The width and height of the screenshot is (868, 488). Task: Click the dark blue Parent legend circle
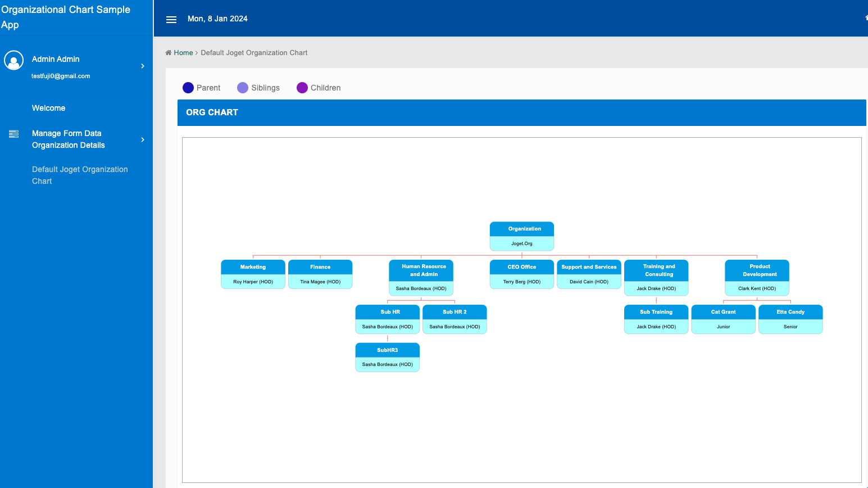[x=188, y=88]
